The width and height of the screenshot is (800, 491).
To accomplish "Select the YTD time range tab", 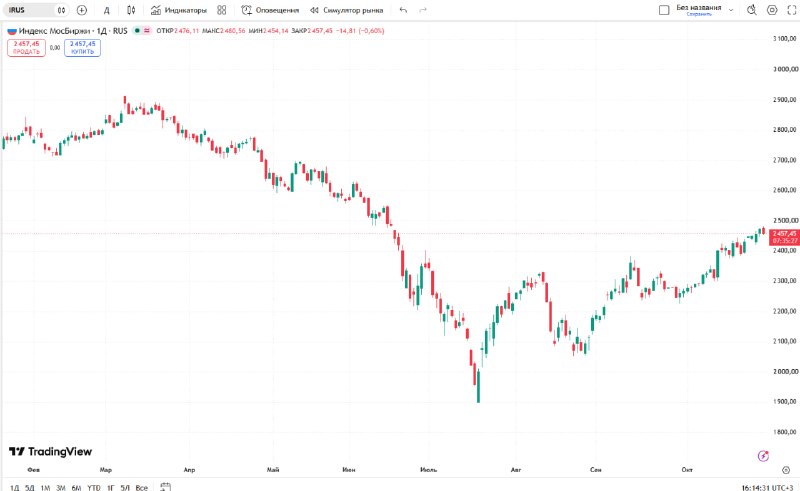I will coord(94,487).
